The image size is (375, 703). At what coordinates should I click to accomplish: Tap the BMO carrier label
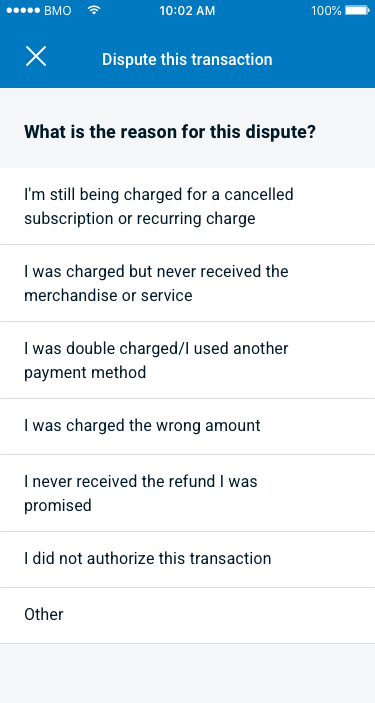[57, 11]
